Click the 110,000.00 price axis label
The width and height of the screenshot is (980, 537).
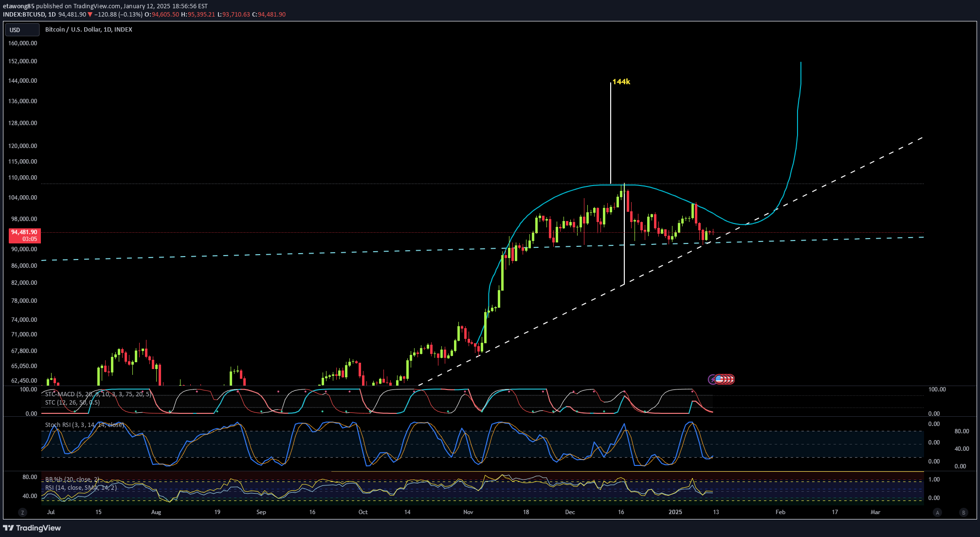click(x=23, y=177)
